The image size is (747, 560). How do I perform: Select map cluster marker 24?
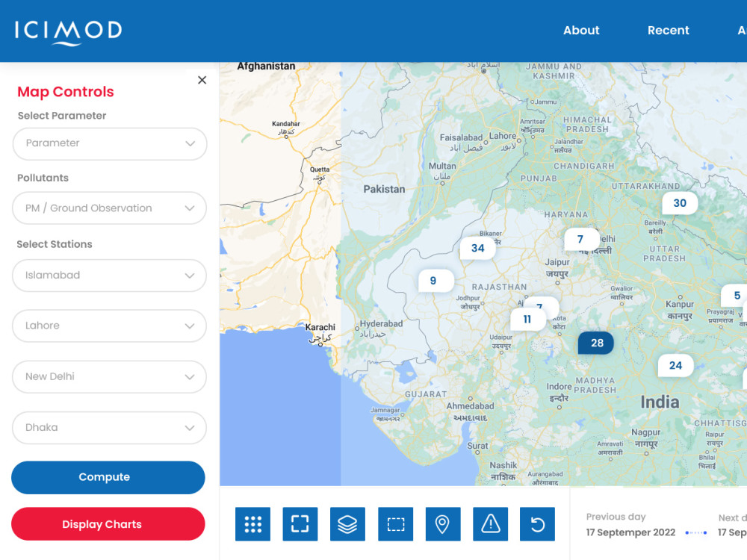(675, 365)
